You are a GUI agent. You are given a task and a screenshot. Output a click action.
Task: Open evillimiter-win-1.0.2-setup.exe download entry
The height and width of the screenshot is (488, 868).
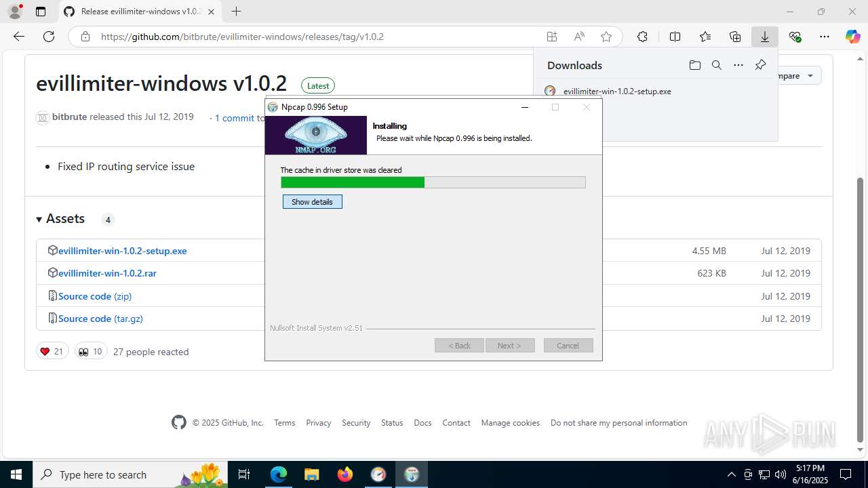[617, 91]
